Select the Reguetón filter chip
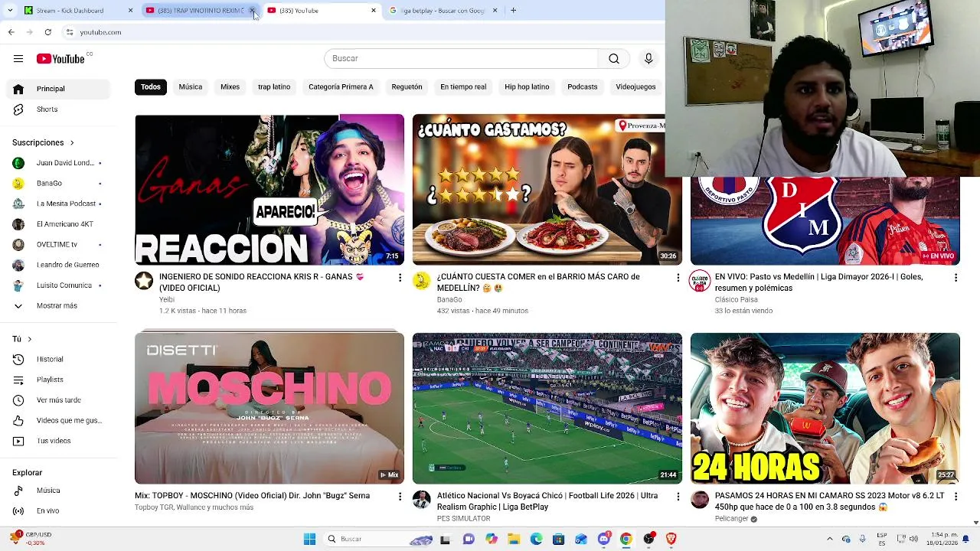Image resolution: width=980 pixels, height=551 pixels. (x=407, y=87)
